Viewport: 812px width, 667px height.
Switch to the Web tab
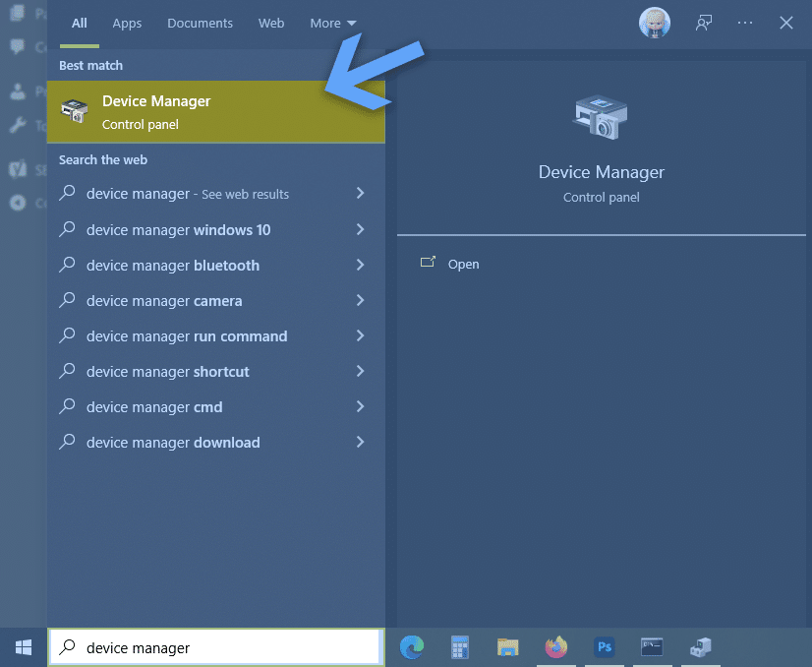271,24
